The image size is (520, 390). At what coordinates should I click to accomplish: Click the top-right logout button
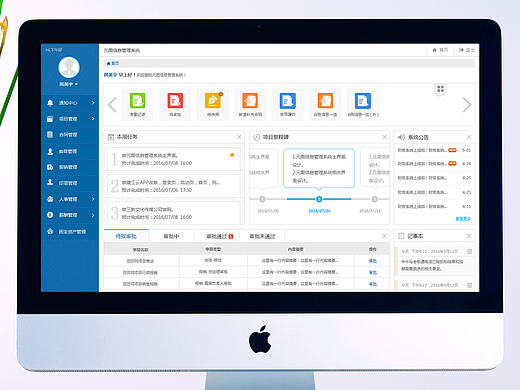(467, 50)
